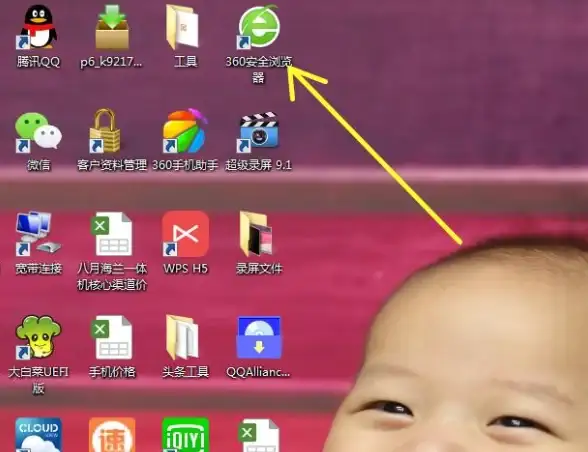Click the blue CLOUD app icon

pos(38,435)
